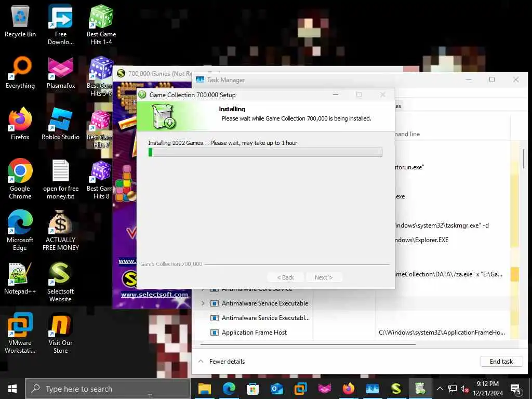The width and height of the screenshot is (532, 399).
Task: Click the Task Manager vertical scrollbar
Action: point(524,159)
